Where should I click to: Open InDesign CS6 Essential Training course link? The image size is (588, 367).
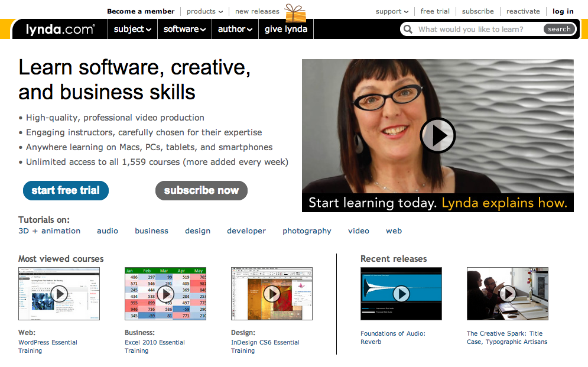(x=265, y=346)
